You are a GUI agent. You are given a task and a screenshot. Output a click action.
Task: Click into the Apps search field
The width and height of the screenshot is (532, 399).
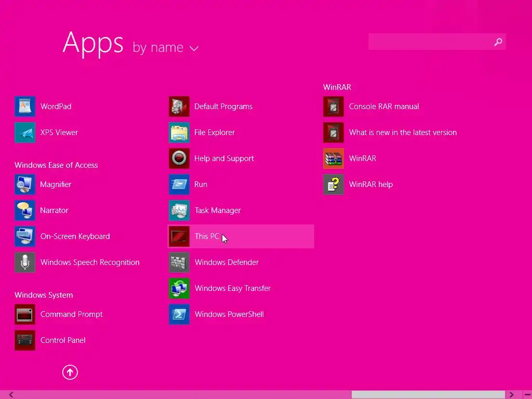[x=437, y=42]
